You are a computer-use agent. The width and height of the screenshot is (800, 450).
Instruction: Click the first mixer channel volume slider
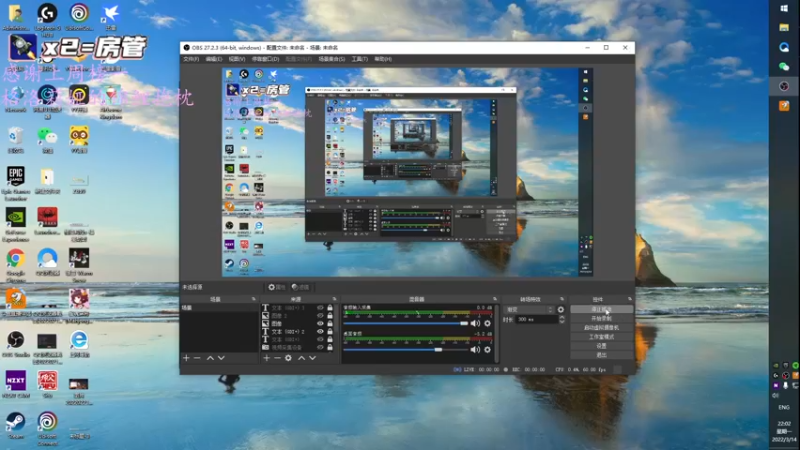pyautogui.click(x=406, y=323)
